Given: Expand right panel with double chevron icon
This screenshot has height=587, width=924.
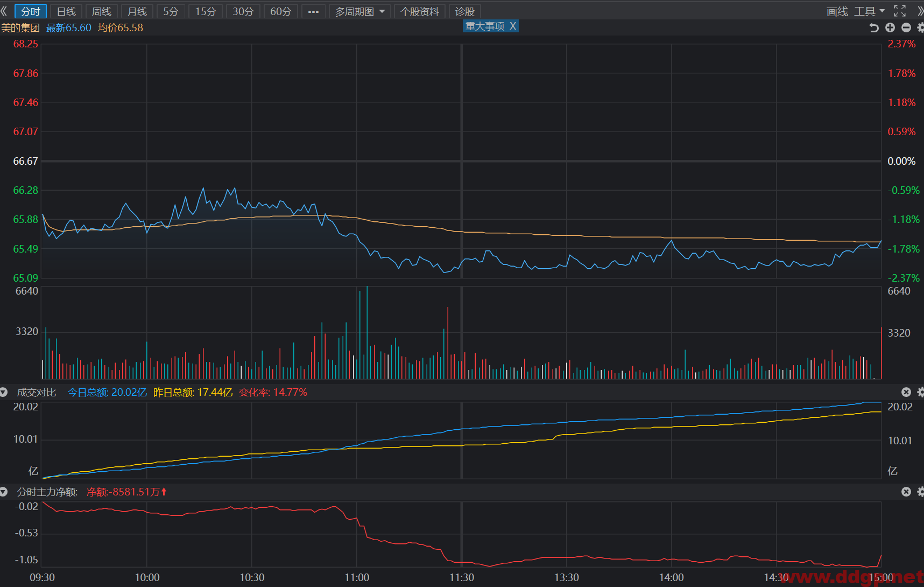Looking at the screenshot, I should tap(920, 11).
